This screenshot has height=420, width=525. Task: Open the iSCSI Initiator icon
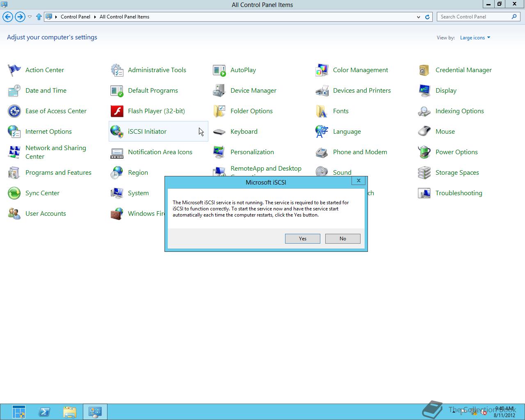click(x=117, y=132)
